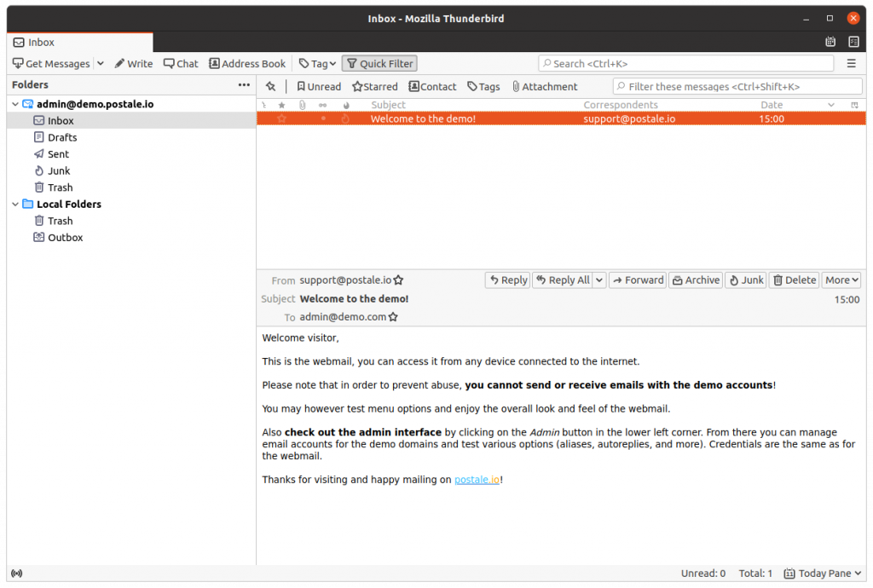Mark the open message as Junk
This screenshot has width=873, height=588.
click(746, 280)
